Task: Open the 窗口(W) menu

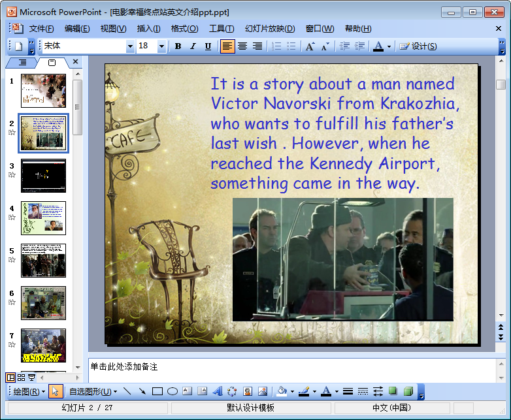Action: click(x=320, y=29)
